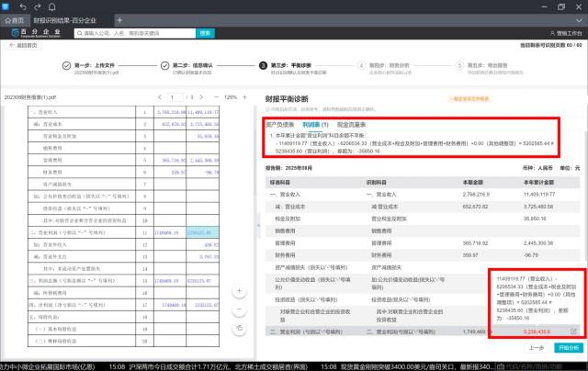
Task: Go to next PDF page arrow
Action: tap(201, 96)
